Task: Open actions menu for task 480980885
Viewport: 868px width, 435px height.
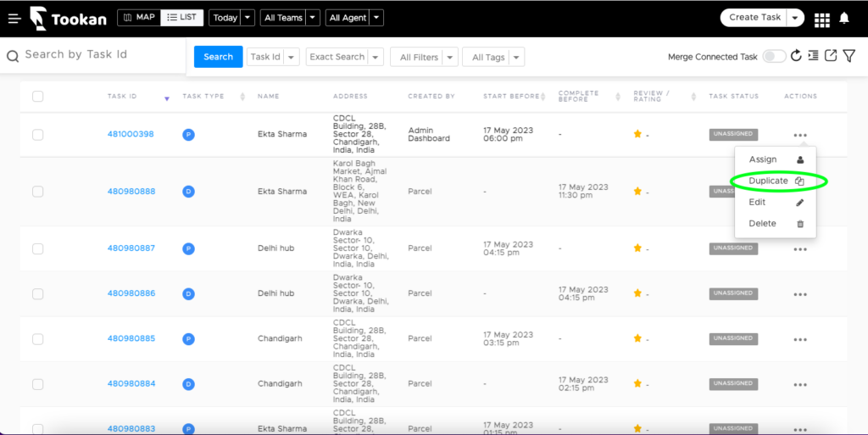Action: click(800, 340)
